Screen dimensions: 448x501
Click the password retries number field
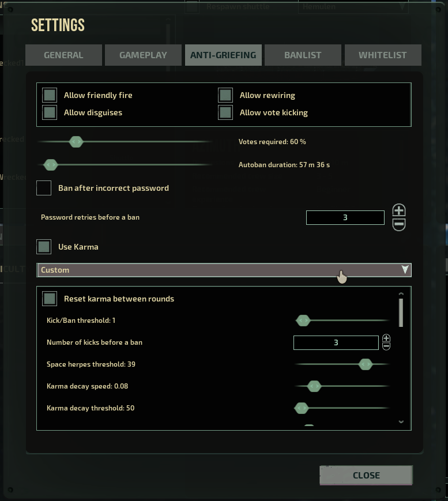pyautogui.click(x=345, y=217)
